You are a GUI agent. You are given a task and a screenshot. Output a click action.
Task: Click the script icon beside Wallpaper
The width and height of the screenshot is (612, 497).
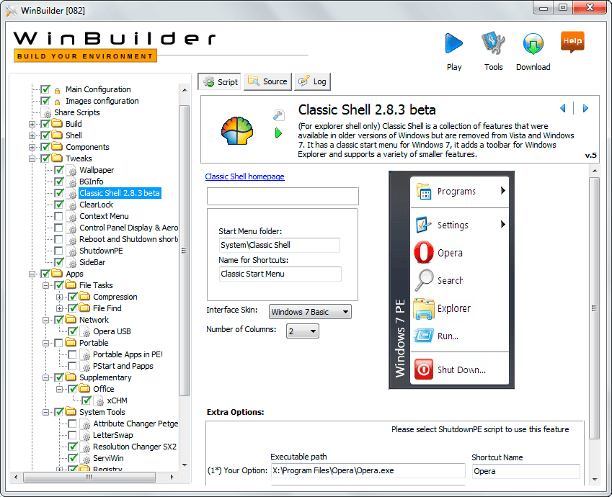[72, 170]
